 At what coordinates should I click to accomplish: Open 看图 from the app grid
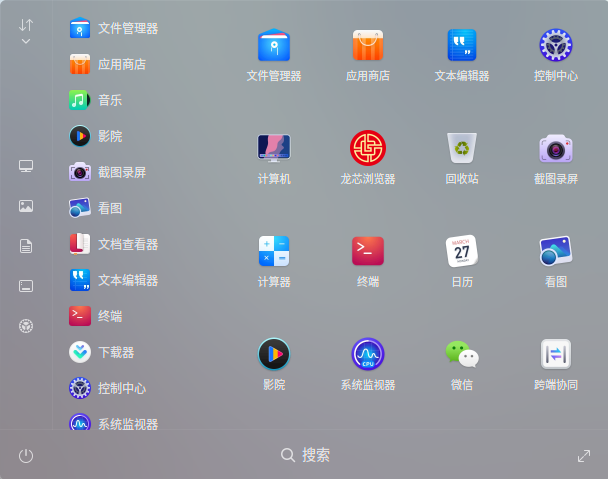coord(556,261)
